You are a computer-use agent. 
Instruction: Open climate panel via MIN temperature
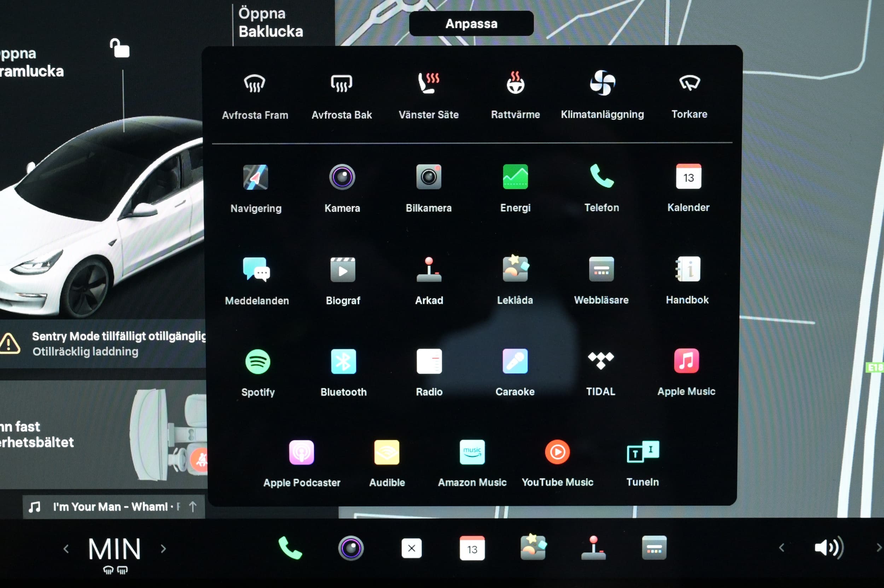[115, 549]
